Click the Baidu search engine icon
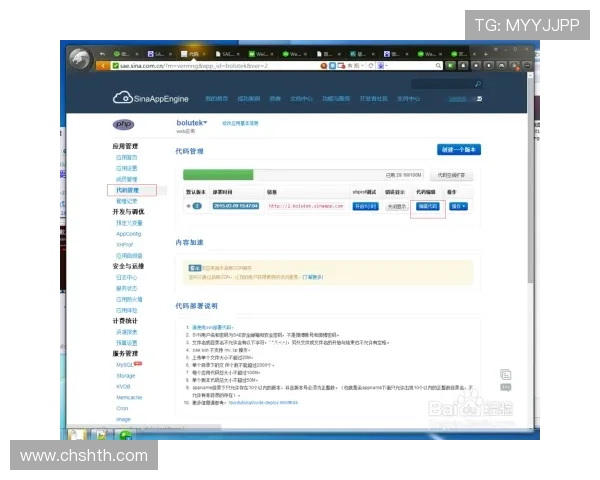The image size is (600, 480). tap(380, 66)
